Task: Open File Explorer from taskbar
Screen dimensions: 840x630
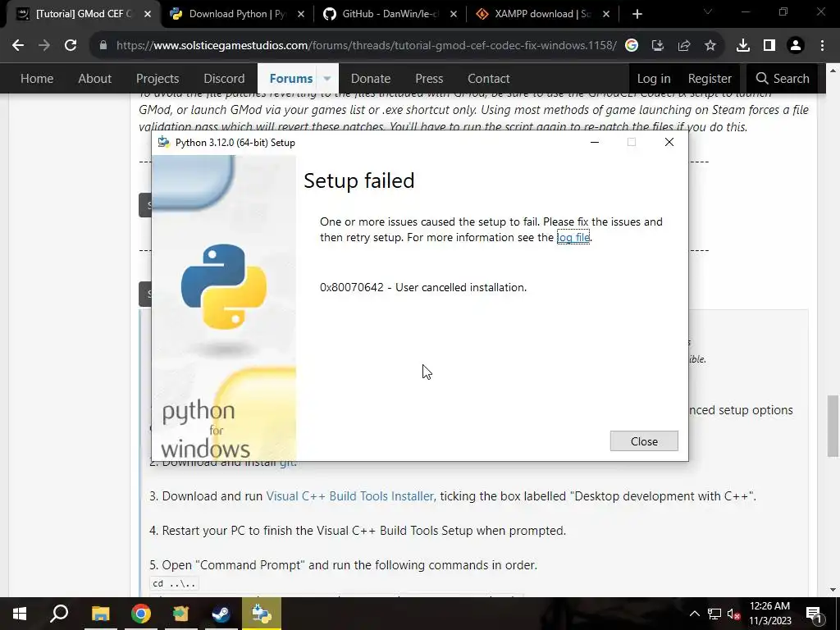Action: [100, 614]
